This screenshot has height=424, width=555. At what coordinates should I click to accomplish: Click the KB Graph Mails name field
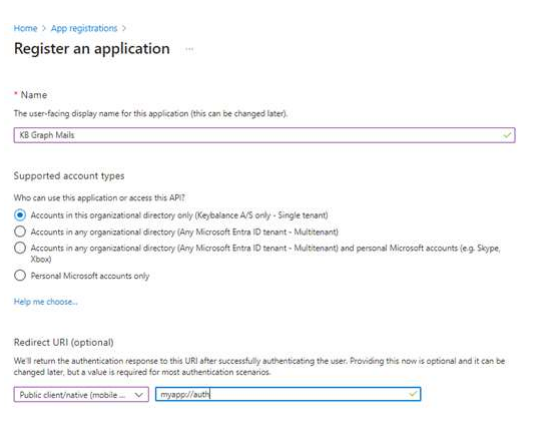[264, 135]
